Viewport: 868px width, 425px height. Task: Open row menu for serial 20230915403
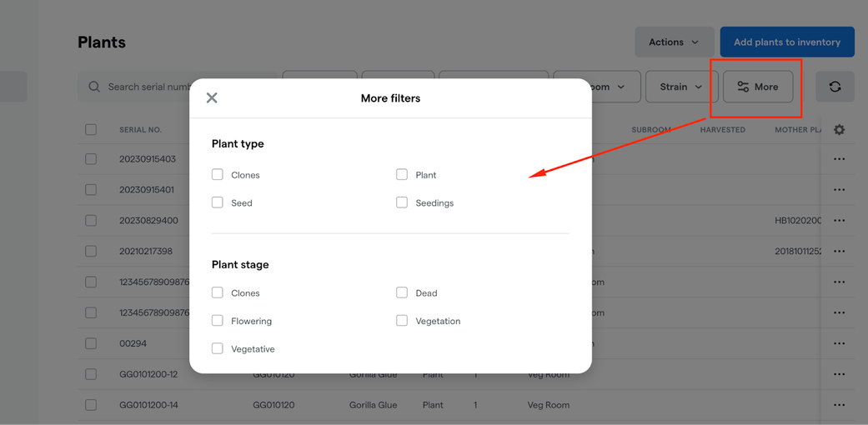pyautogui.click(x=839, y=159)
